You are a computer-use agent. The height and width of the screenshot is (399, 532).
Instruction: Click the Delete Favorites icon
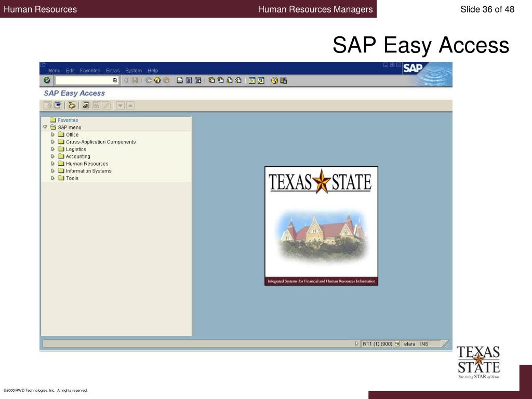click(96, 105)
